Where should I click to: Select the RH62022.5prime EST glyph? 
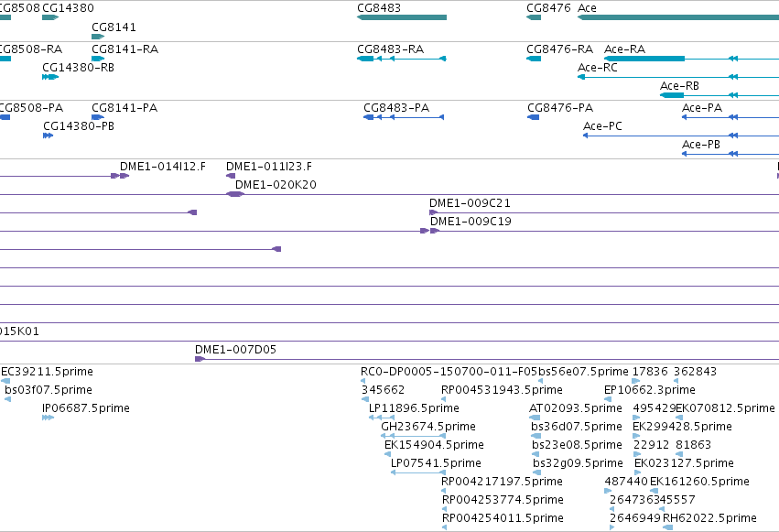coord(667,527)
